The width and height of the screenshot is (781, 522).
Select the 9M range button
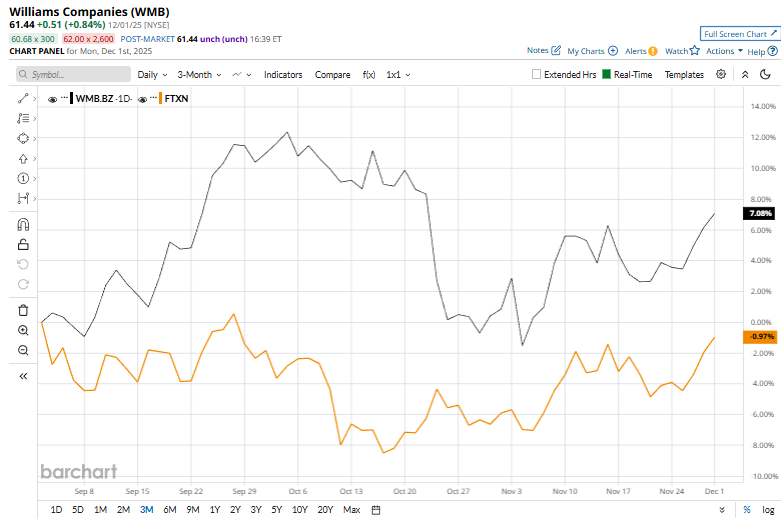pyautogui.click(x=193, y=510)
